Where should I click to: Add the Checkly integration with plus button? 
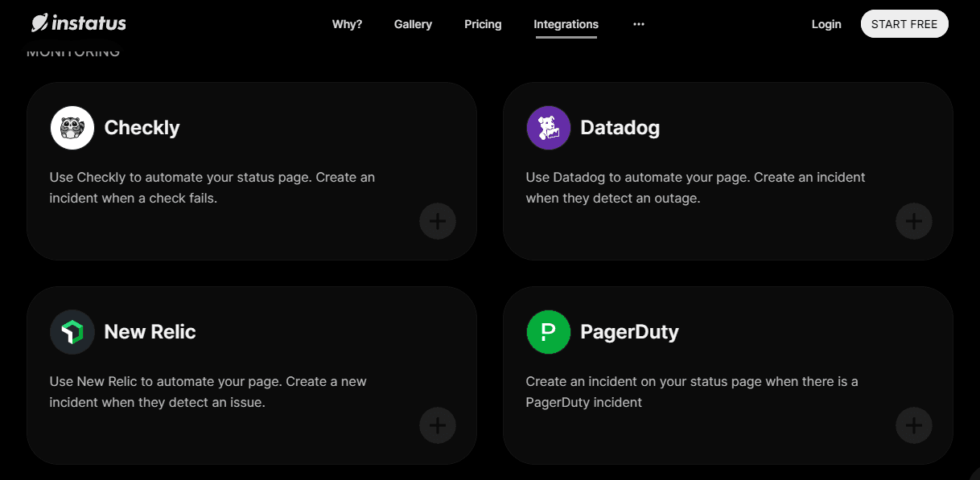click(438, 221)
